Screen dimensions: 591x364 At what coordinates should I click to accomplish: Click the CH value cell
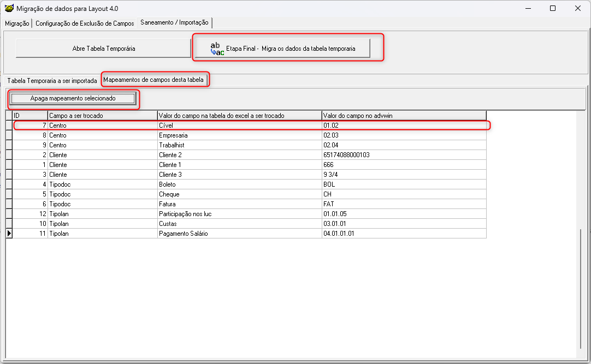pos(404,194)
